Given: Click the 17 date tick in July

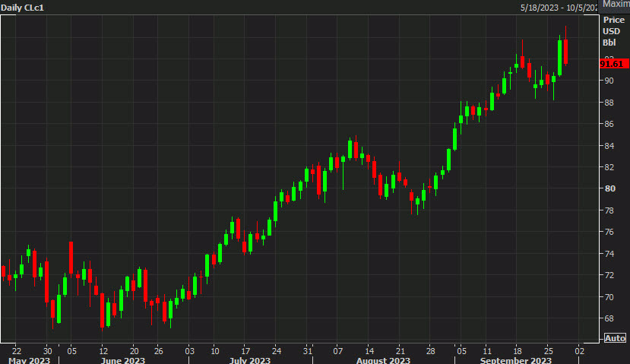Looking at the screenshot, I should [245, 351].
